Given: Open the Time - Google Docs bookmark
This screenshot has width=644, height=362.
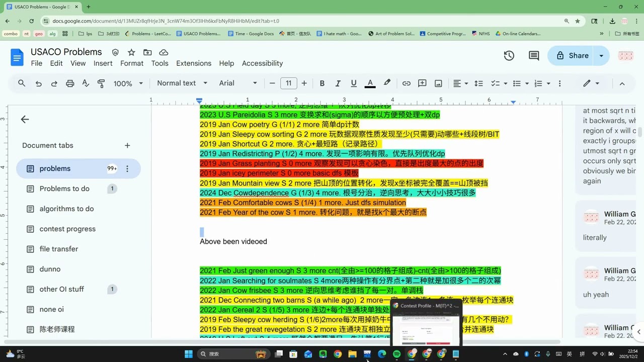Looking at the screenshot, I should click(251, 34).
